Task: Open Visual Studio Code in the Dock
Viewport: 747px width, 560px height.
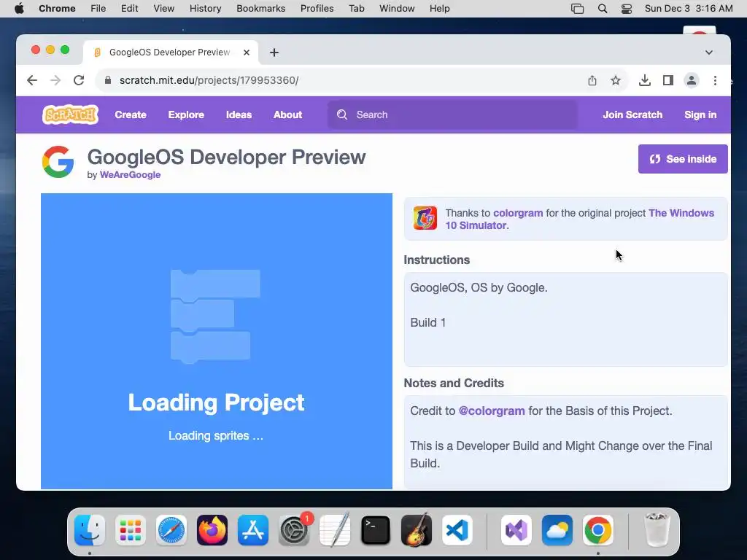Action: 457,530
